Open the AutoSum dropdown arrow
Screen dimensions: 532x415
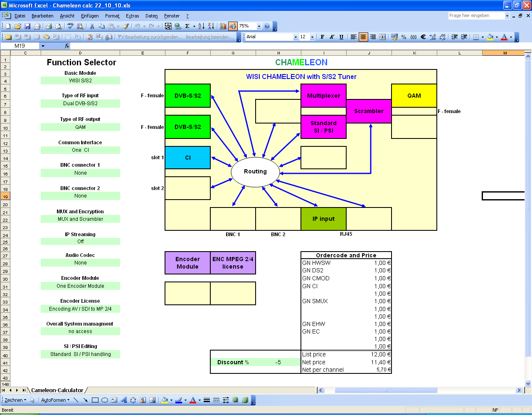point(194,26)
